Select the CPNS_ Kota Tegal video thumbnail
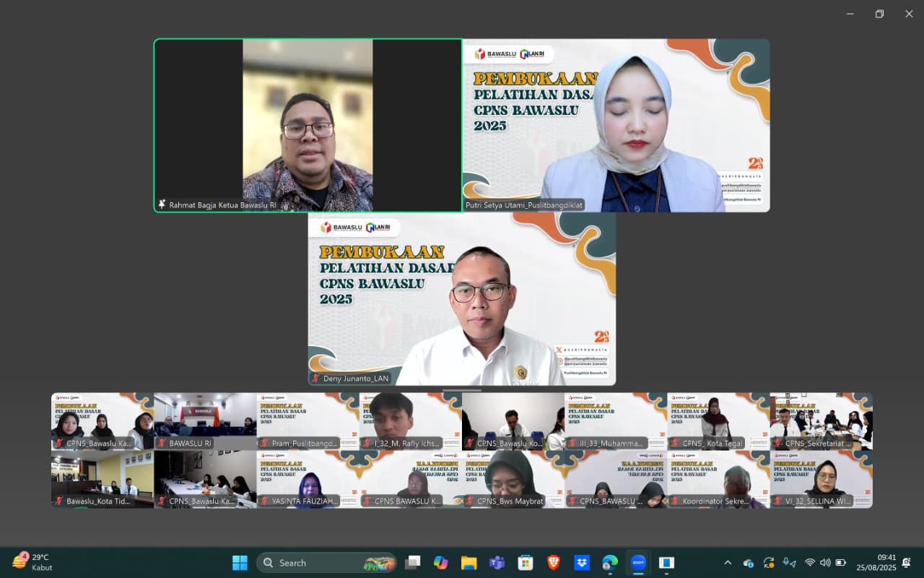 [x=718, y=421]
